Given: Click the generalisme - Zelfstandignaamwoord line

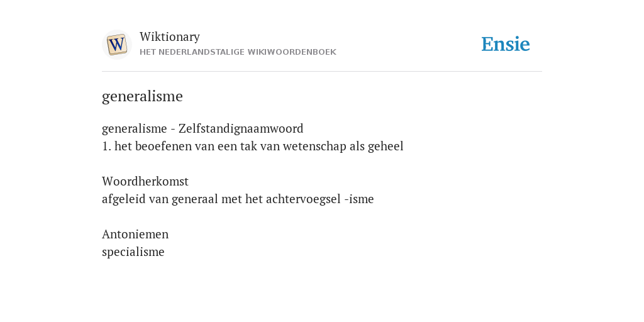Looking at the screenshot, I should point(203,129).
